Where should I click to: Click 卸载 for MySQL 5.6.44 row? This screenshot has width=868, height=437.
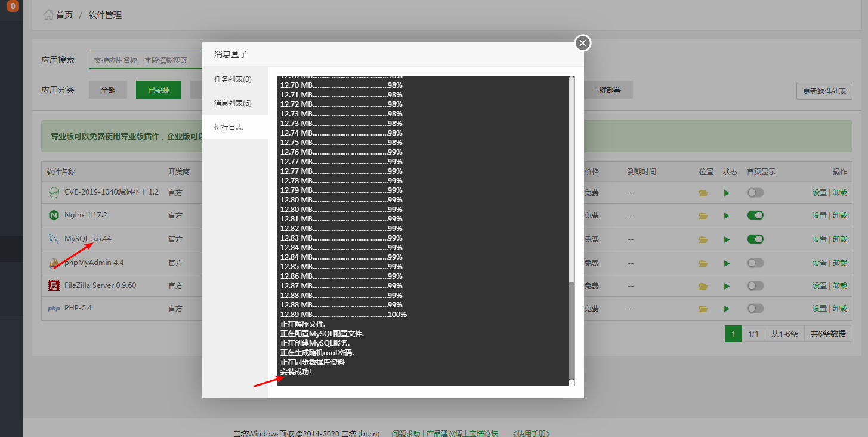click(x=840, y=239)
